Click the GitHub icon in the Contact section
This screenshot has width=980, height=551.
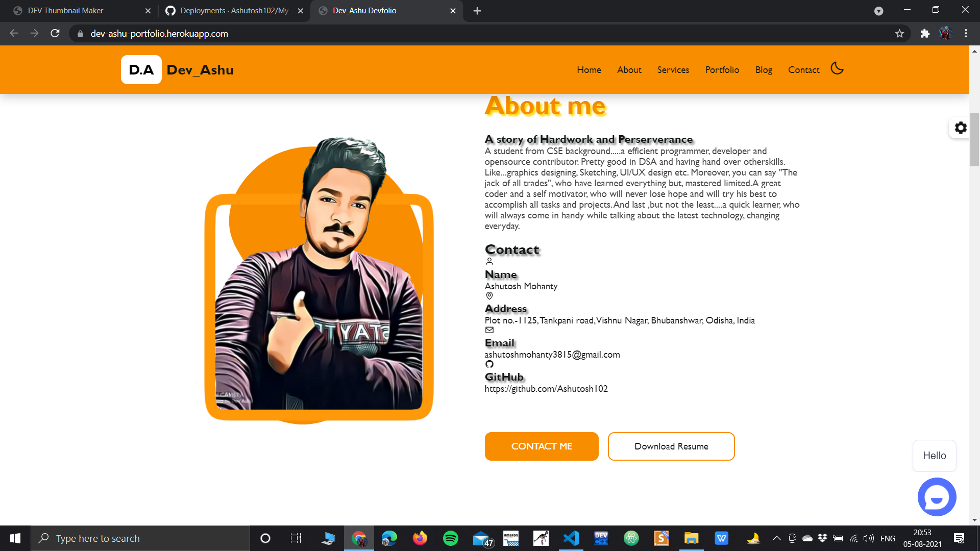(489, 364)
